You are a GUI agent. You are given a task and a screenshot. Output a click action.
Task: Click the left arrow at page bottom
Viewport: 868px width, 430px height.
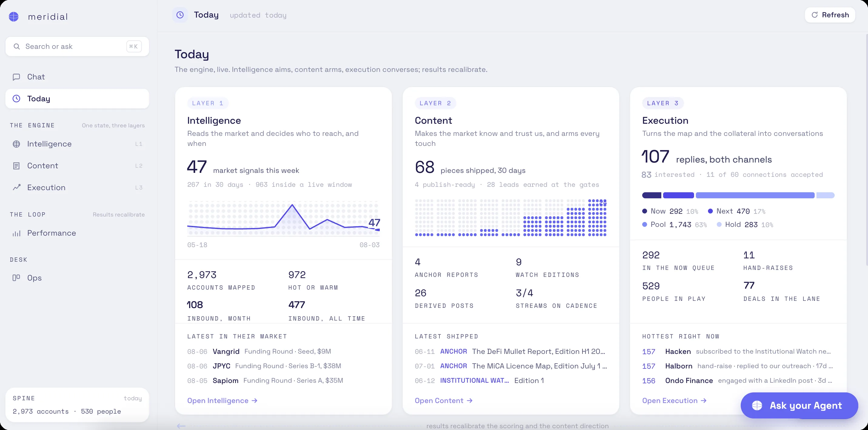[x=181, y=426]
